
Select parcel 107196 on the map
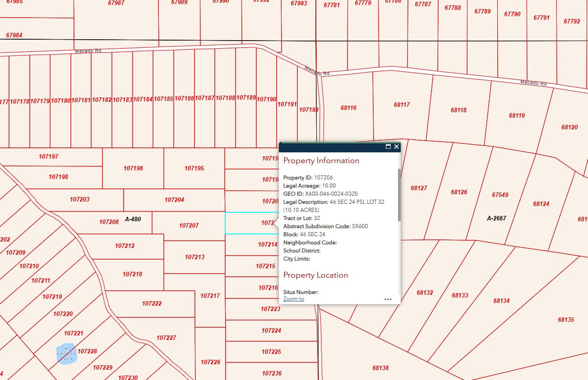(133, 168)
